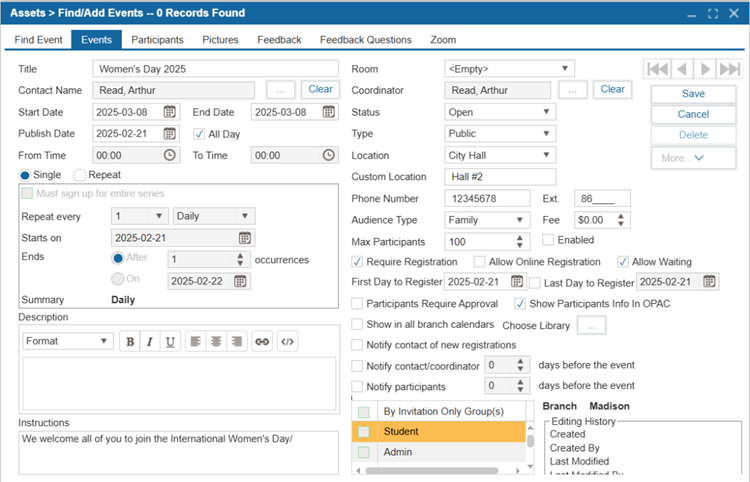Adjust the Max Participants stepper
The image size is (750, 482).
519,242
